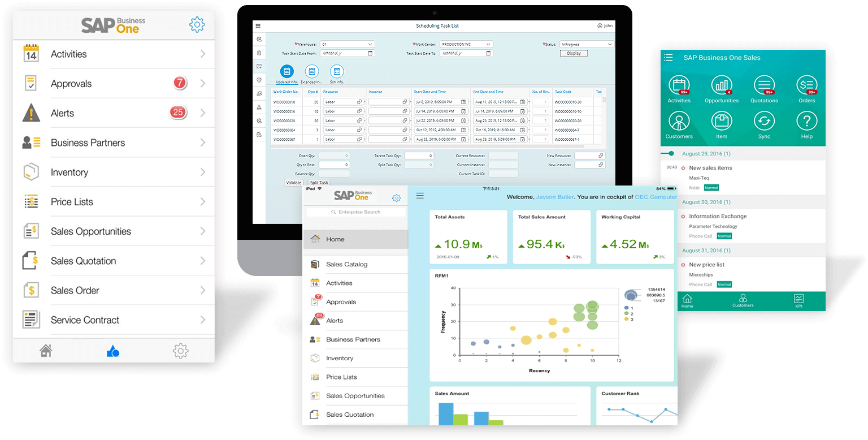
Task: Open Sales Opportunities row chevron in left phone
Action: tap(203, 231)
